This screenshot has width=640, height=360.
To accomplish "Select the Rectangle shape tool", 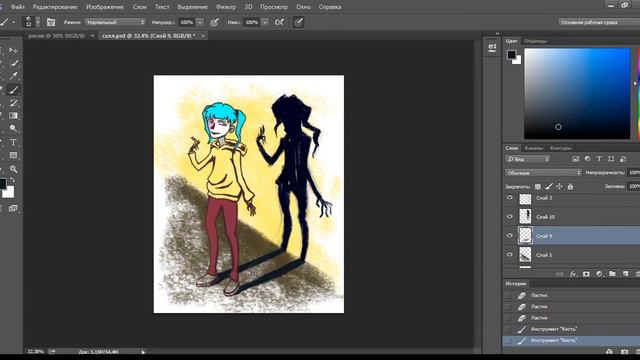I will (13, 156).
